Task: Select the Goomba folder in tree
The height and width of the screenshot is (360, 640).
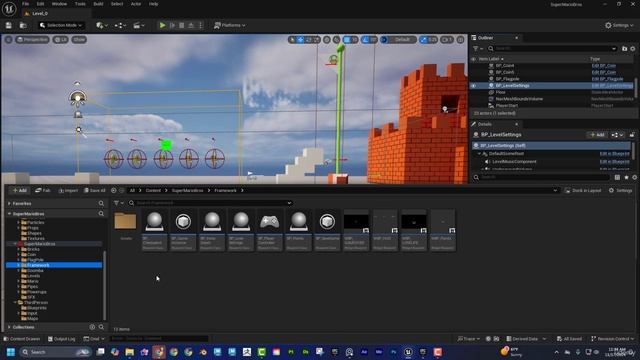Action: point(35,271)
